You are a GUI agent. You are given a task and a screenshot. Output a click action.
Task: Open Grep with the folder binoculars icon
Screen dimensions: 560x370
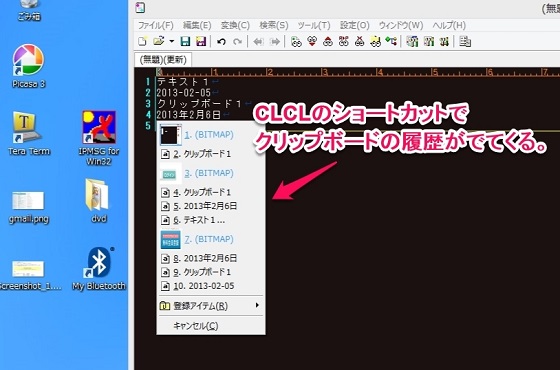pyautogui.click(x=375, y=42)
